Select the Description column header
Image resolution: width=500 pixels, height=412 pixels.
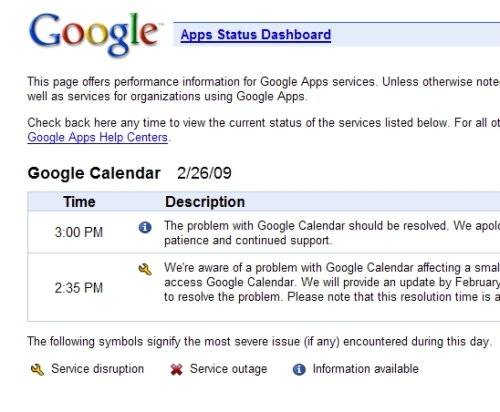pyautogui.click(x=205, y=202)
